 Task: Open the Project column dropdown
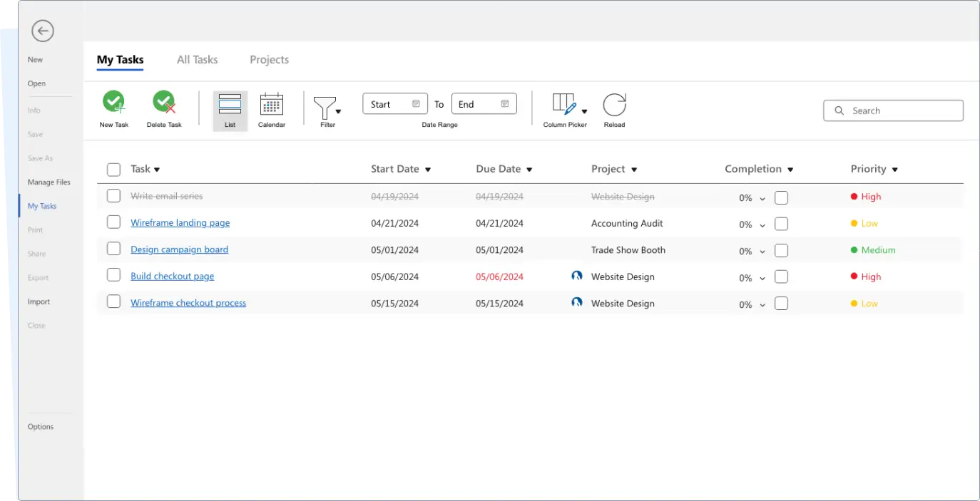pyautogui.click(x=634, y=170)
